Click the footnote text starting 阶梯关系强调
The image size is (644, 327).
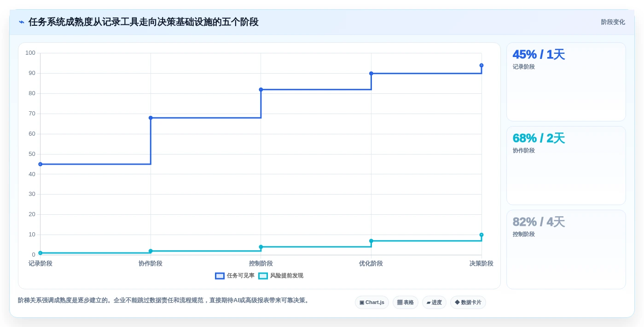pos(164,300)
